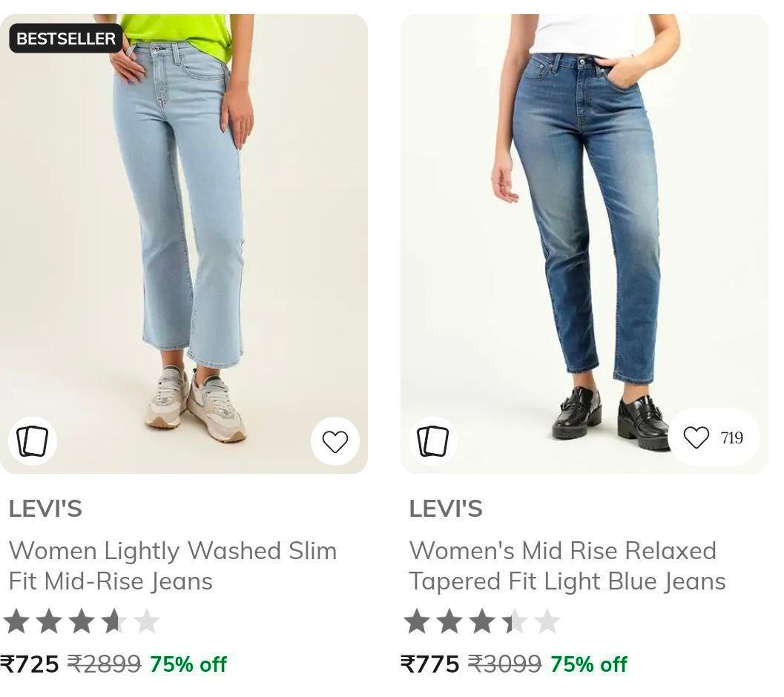Image resolution: width=784 pixels, height=697 pixels.
Task: Click the BESTSELLER badge
Action: [66, 39]
